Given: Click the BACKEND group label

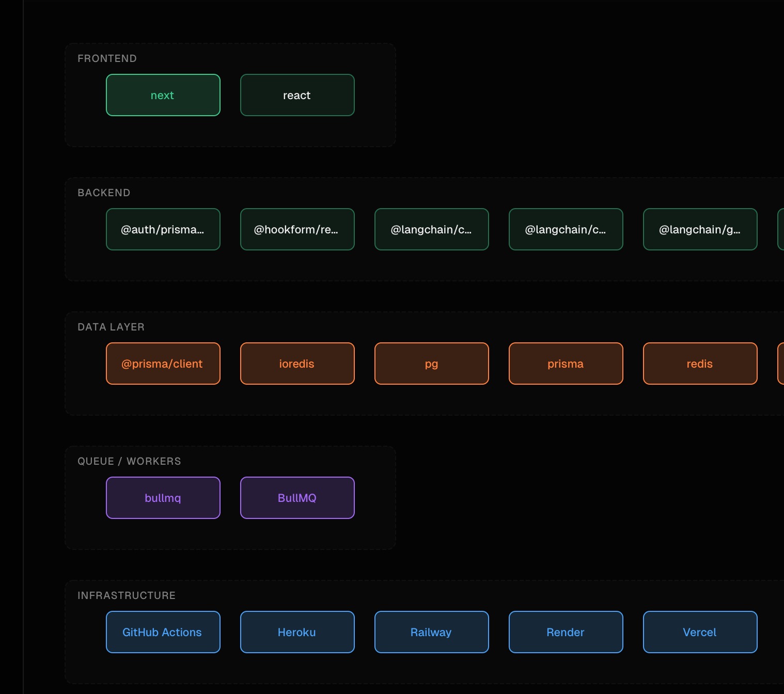Looking at the screenshot, I should [104, 193].
